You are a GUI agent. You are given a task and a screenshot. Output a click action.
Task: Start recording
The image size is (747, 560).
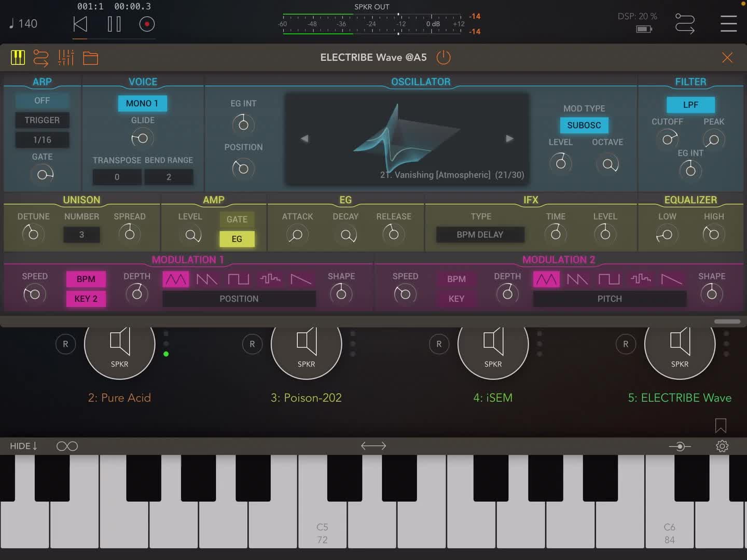[x=147, y=24]
